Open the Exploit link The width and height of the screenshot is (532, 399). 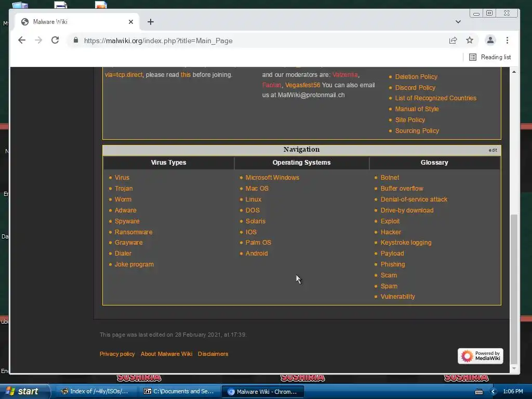tap(390, 221)
